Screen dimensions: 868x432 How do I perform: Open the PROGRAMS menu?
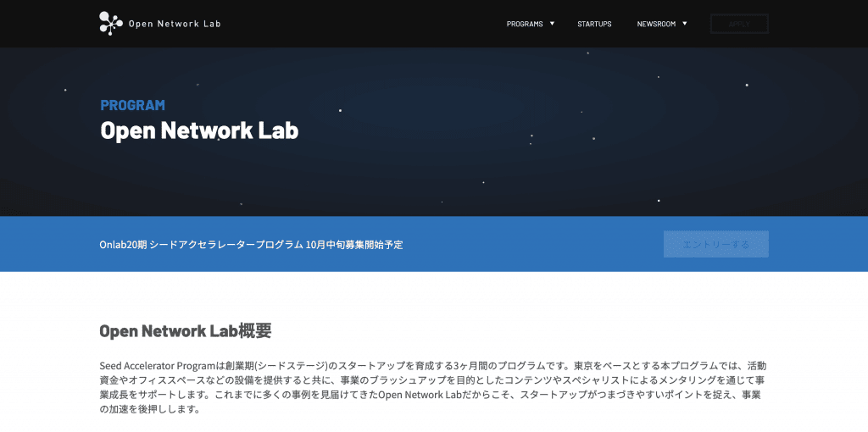coord(524,24)
